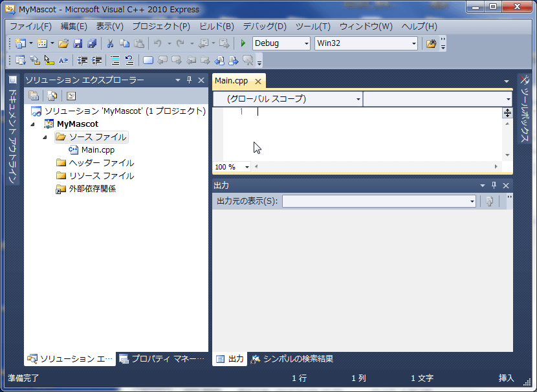Click the Add New Item toolbar icon
Image resolution: width=537 pixels, height=392 pixels.
coord(42,43)
